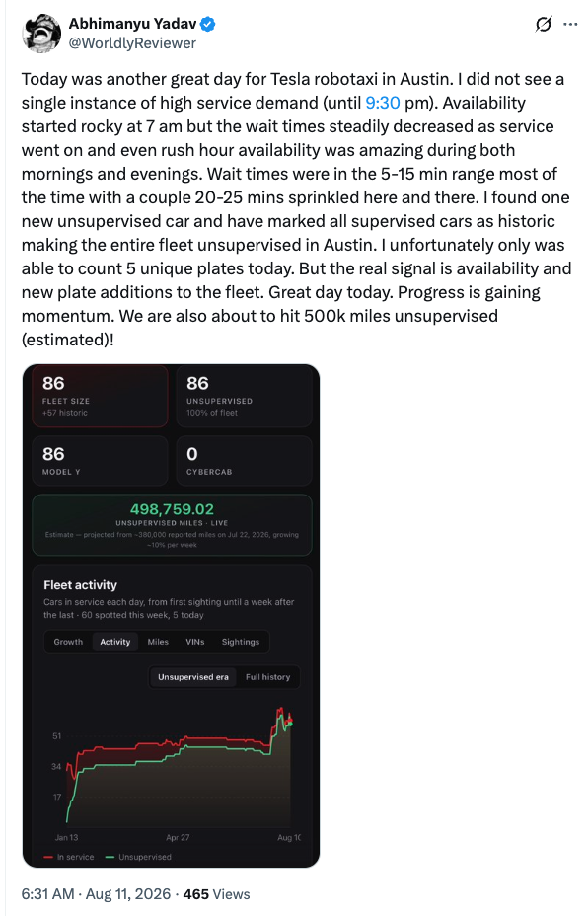Open the 6:31 AM Aug 11 timestamp
Image resolution: width=588 pixels, height=916 pixels.
click(96, 894)
